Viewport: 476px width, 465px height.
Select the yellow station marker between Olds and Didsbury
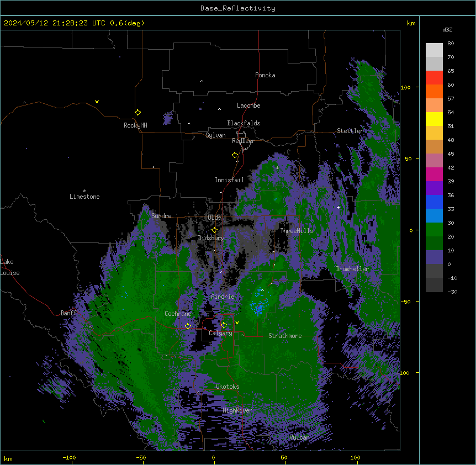pyautogui.click(x=214, y=230)
